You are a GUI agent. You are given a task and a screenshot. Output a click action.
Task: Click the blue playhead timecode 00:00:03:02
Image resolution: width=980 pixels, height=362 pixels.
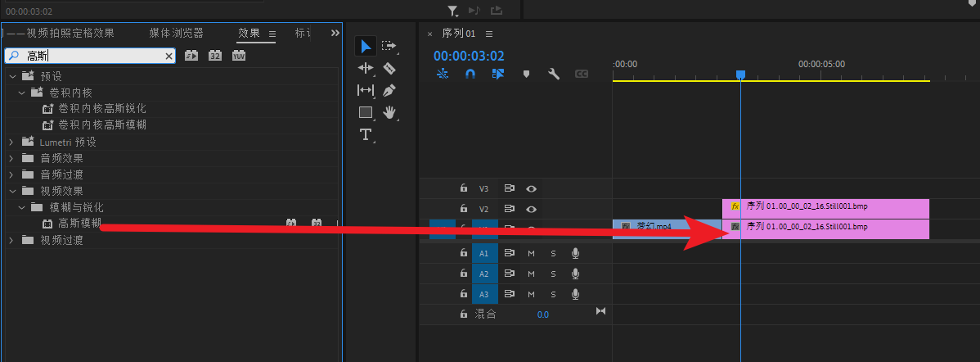(x=469, y=56)
